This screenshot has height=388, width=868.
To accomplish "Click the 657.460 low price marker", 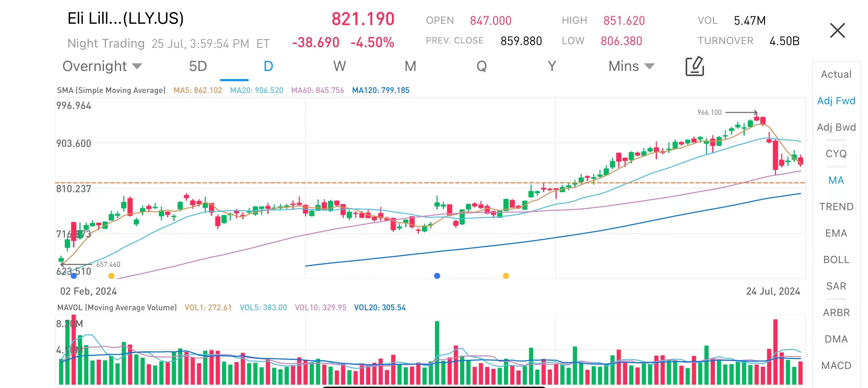I will 108,264.
